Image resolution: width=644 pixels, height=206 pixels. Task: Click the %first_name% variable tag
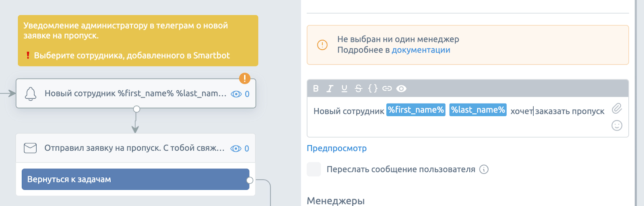[416, 110]
